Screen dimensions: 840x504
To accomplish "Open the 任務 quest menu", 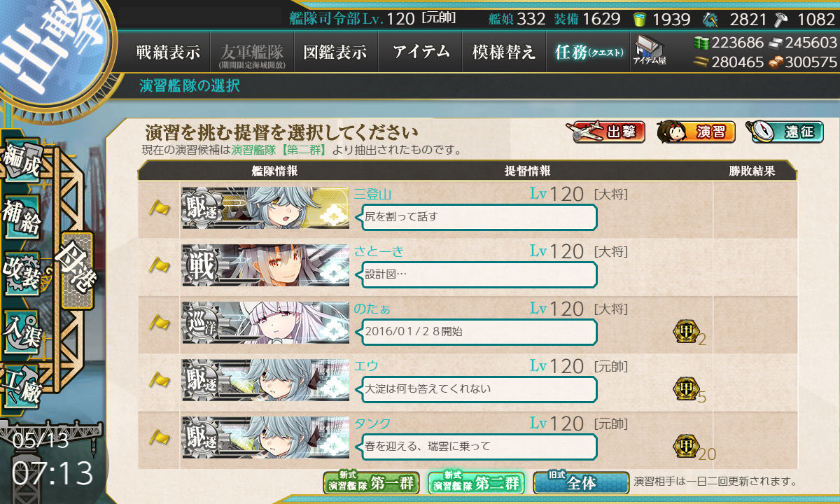I will pos(588,52).
